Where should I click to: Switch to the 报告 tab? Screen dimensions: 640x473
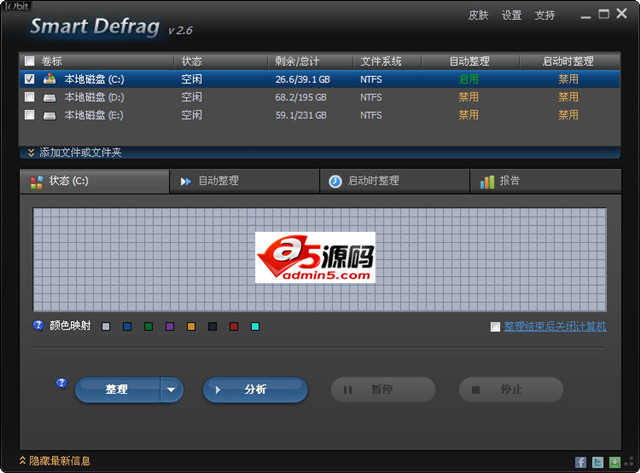coord(546,181)
